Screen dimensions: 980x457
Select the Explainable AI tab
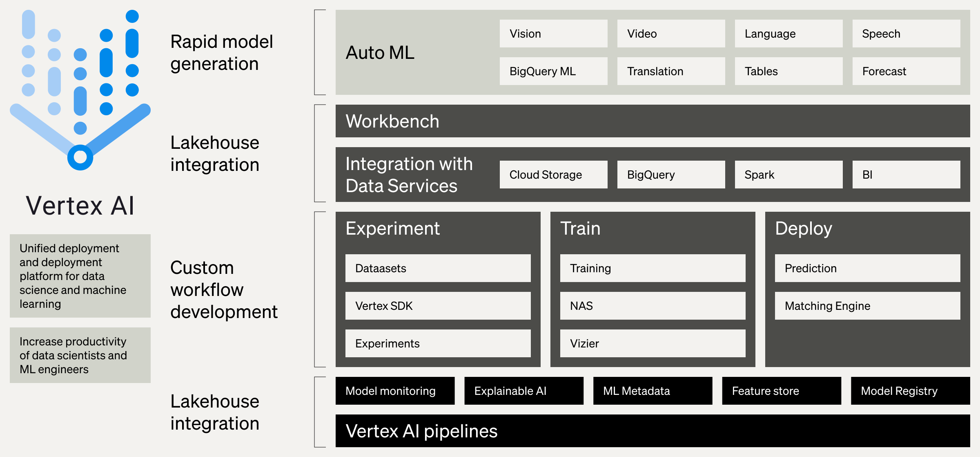pyautogui.click(x=523, y=391)
